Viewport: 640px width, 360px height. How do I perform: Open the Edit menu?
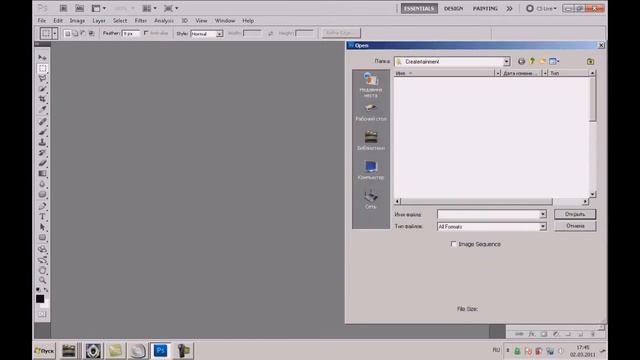click(58, 20)
